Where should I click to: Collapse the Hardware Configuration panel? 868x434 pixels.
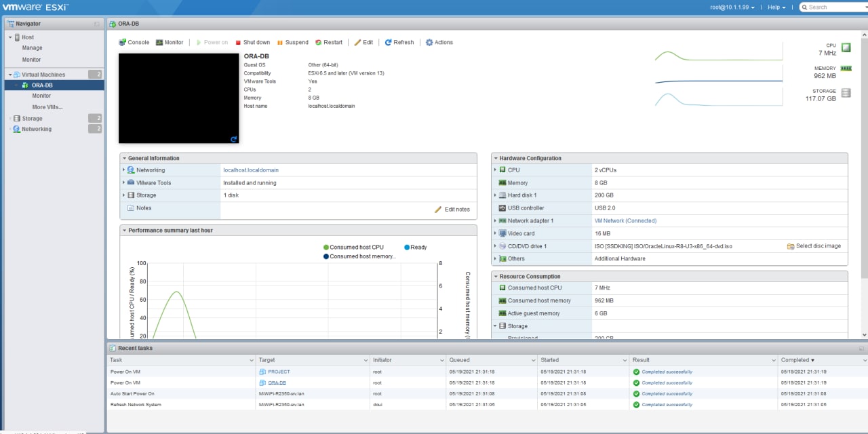tap(496, 158)
